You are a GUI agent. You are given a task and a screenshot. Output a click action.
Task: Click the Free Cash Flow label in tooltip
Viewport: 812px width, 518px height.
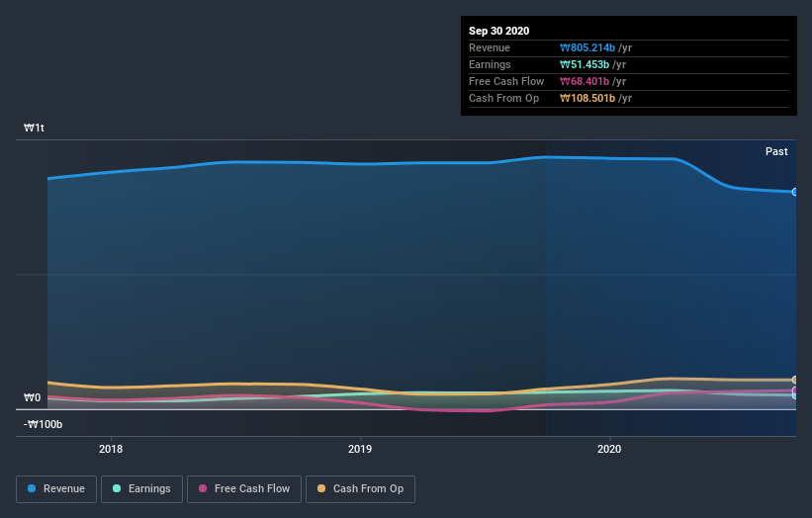point(506,81)
